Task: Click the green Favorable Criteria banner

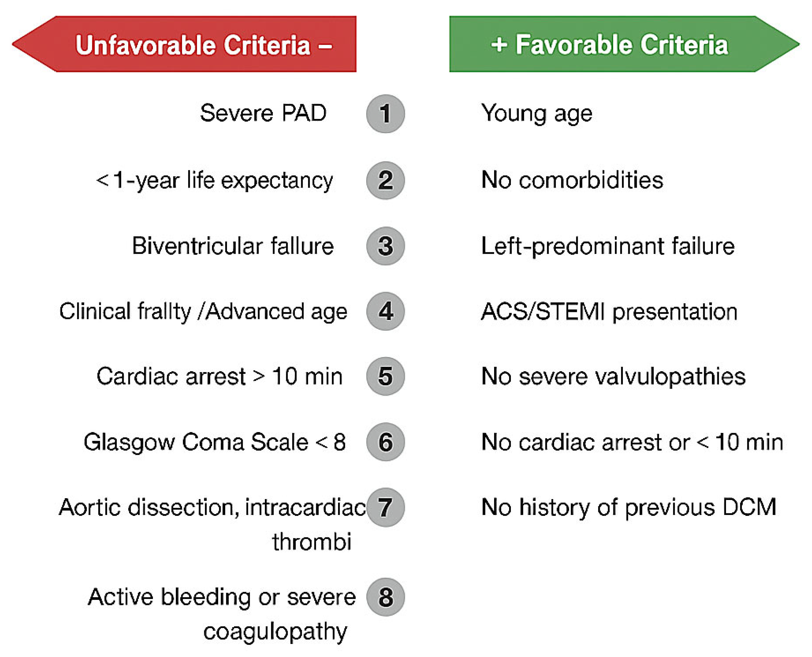Action: point(609,44)
